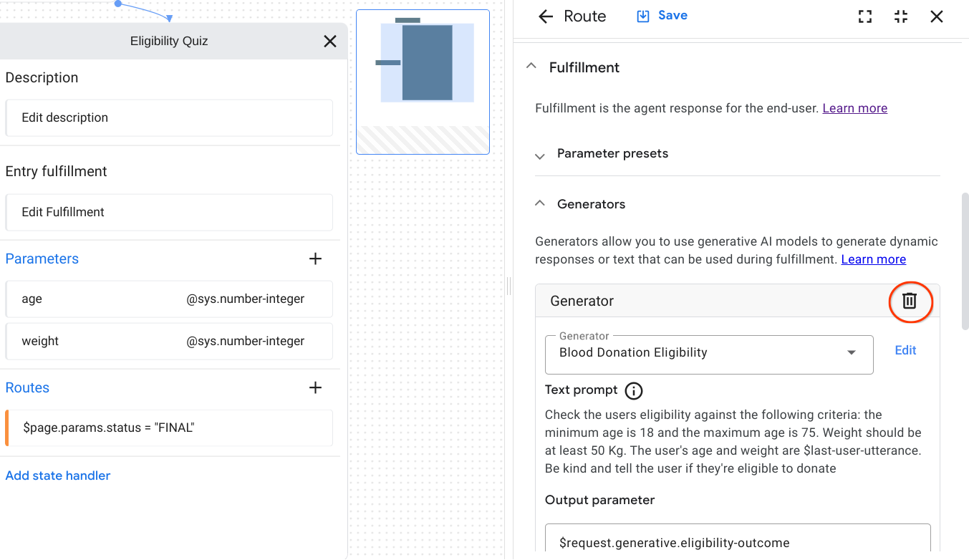Expand the Parameter presets section

[540, 155]
